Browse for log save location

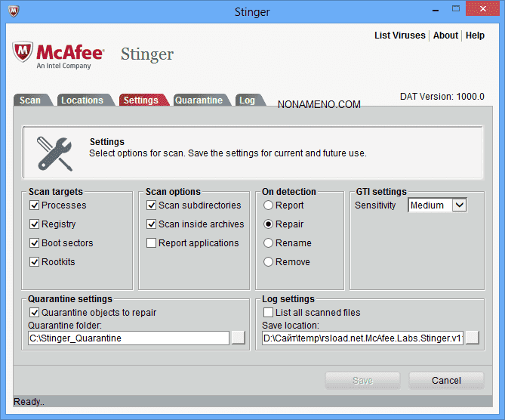click(x=473, y=338)
